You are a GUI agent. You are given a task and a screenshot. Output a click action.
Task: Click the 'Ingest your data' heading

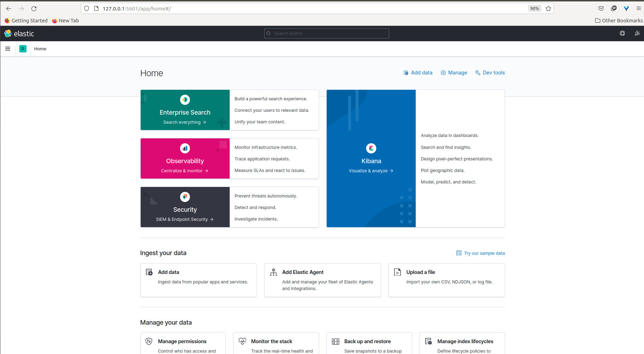click(163, 253)
